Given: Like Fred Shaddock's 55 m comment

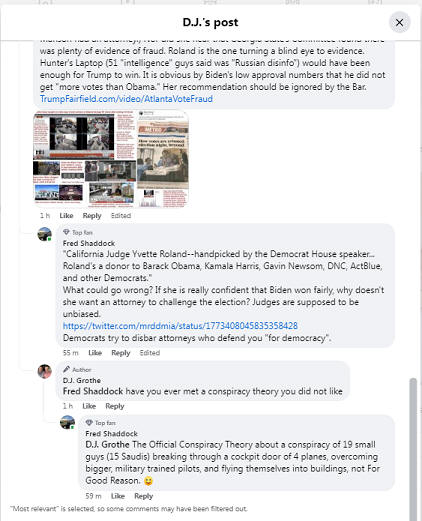Looking at the screenshot, I should 95,353.
